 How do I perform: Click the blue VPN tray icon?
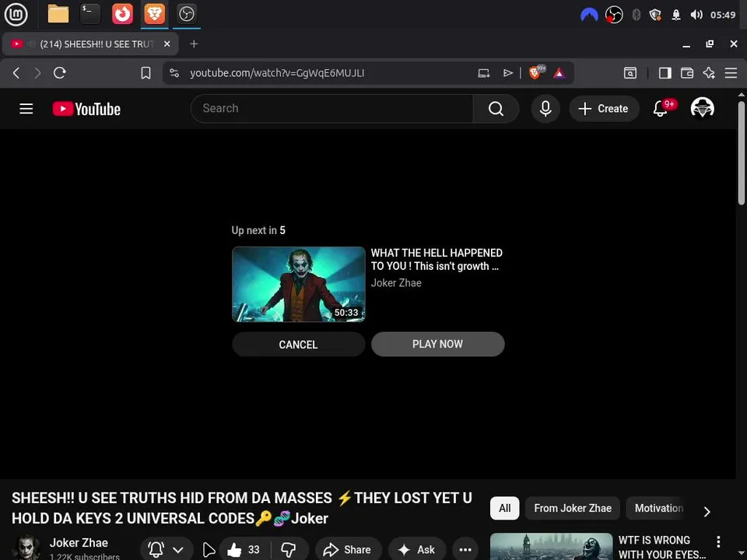589,16
